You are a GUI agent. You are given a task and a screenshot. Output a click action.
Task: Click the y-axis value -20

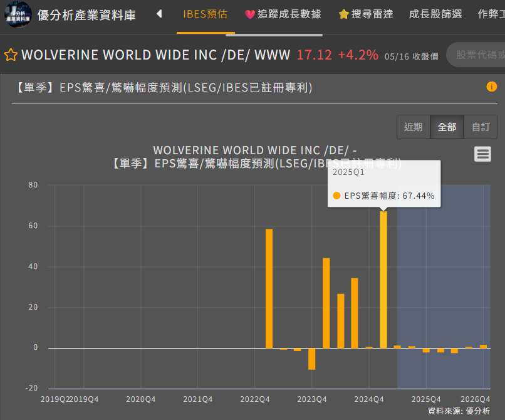click(x=31, y=388)
